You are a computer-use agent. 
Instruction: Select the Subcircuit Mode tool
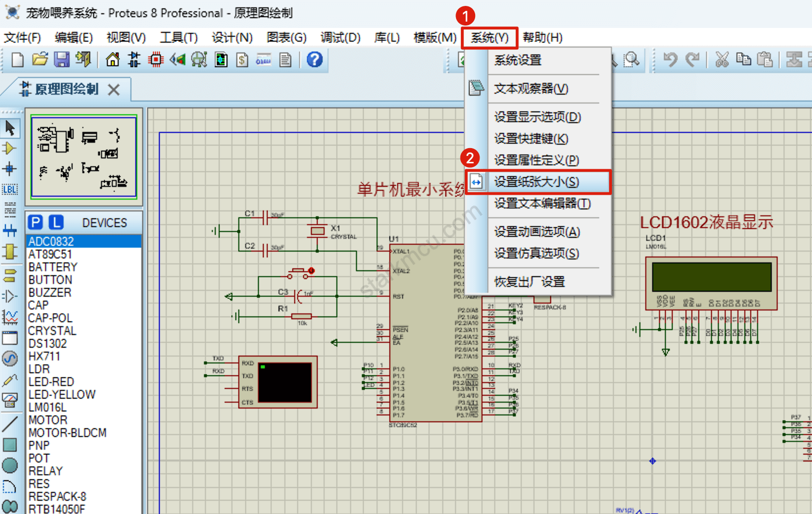(10, 251)
